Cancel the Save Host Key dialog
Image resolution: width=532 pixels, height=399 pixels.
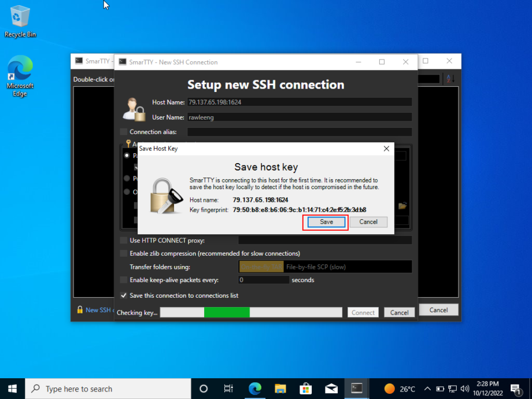tap(368, 222)
